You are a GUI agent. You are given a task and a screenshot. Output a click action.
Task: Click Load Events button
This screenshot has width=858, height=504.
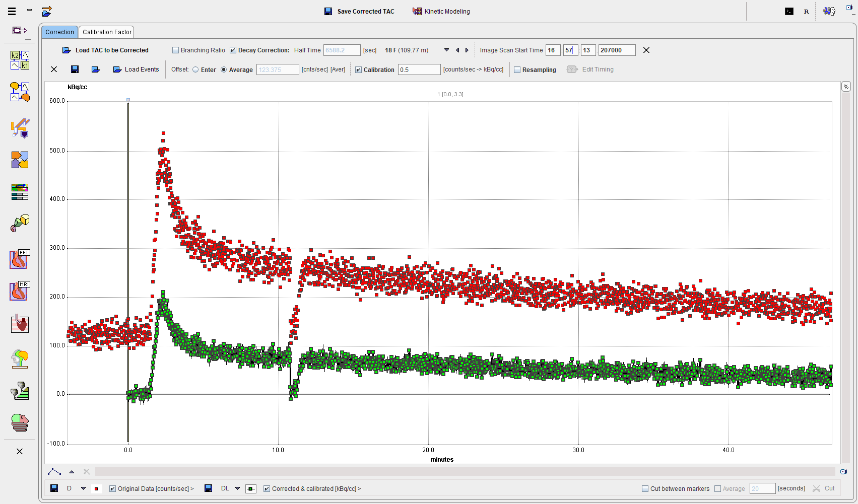pyautogui.click(x=136, y=69)
